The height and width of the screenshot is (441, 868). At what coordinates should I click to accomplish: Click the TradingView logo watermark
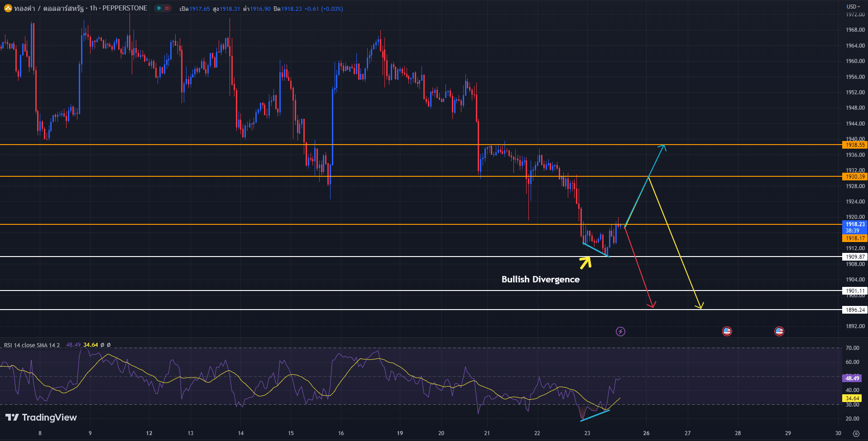click(x=41, y=417)
